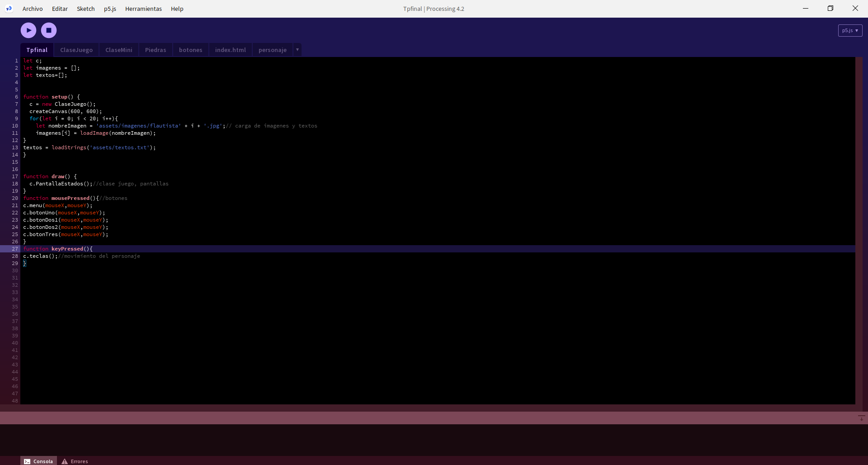This screenshot has width=868, height=465.
Task: Show the Consola panel
Action: click(x=38, y=461)
